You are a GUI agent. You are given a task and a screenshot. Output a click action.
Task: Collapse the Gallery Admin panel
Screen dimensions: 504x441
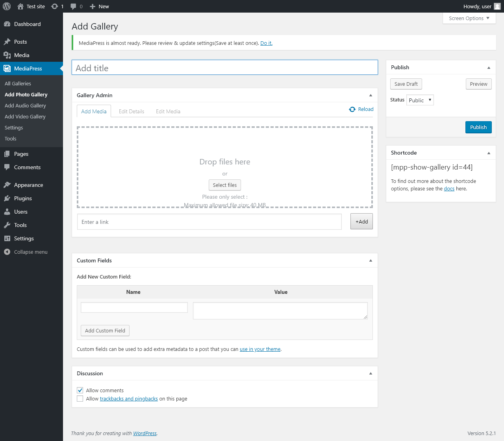click(371, 95)
